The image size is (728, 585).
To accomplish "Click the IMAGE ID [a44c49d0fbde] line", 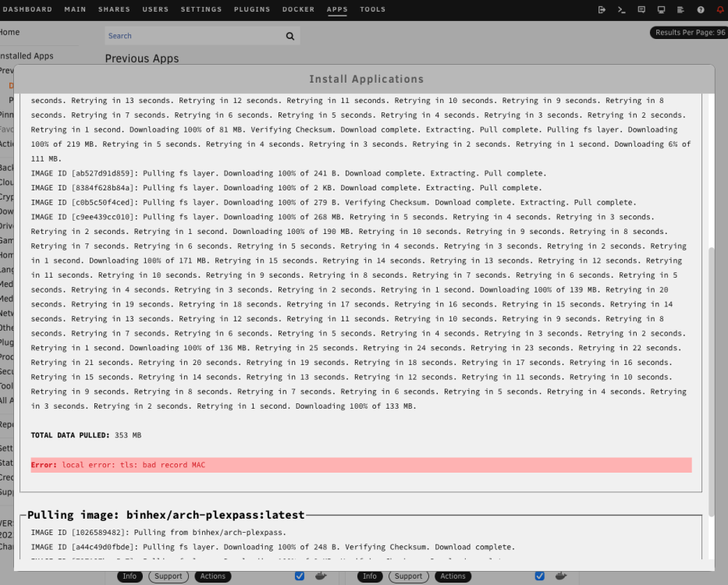I will 272,547.
